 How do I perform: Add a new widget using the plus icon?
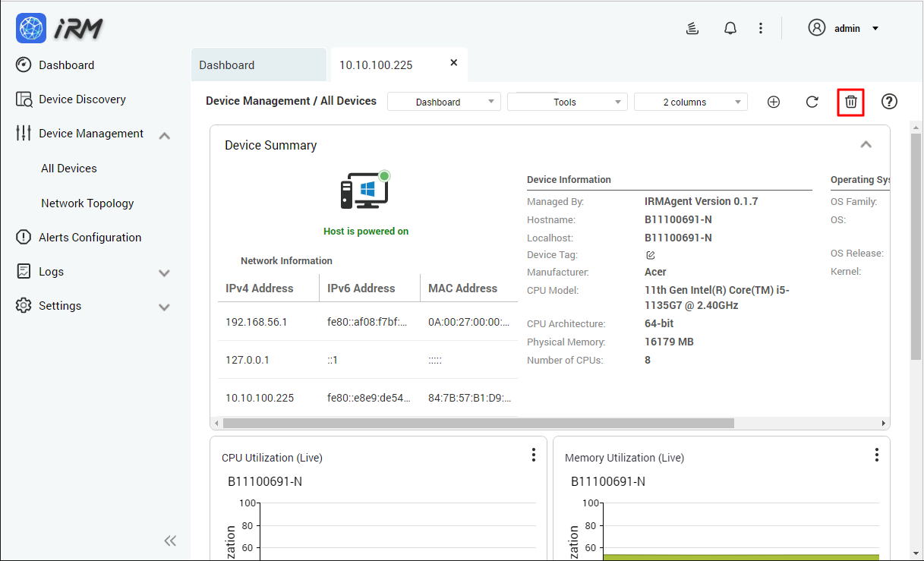coord(773,101)
